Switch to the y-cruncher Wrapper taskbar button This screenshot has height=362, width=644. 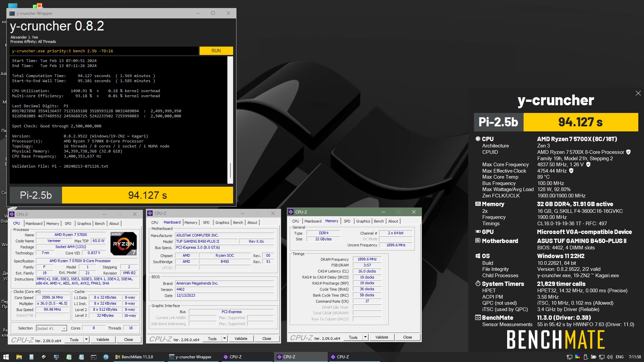(193, 357)
